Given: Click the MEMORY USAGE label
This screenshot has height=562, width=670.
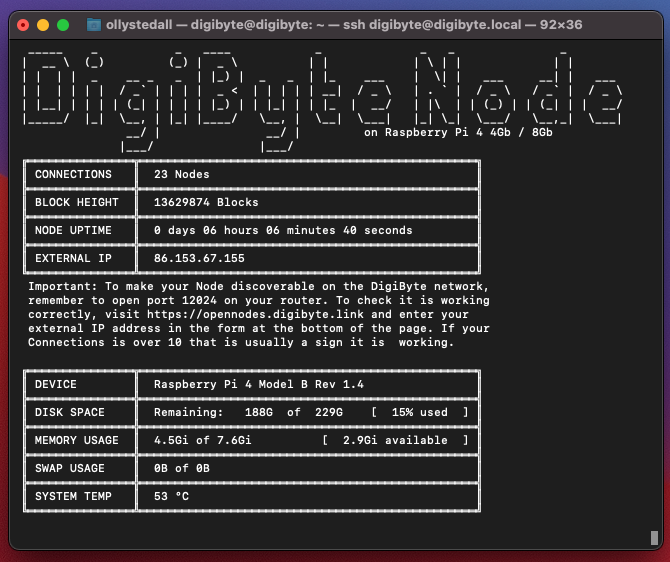Looking at the screenshot, I should (76, 440).
